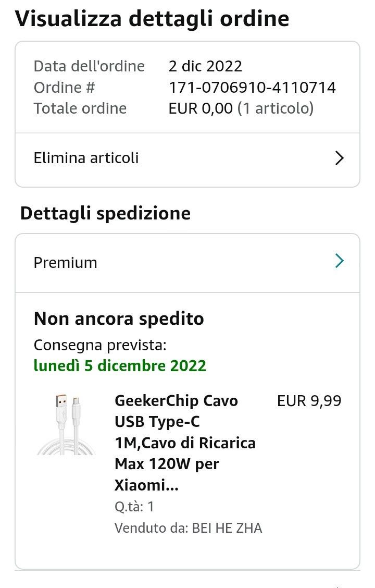This screenshot has width=375, height=588.
Task: Tap the Q.tà: 1 quantity label
Action: pos(134,507)
